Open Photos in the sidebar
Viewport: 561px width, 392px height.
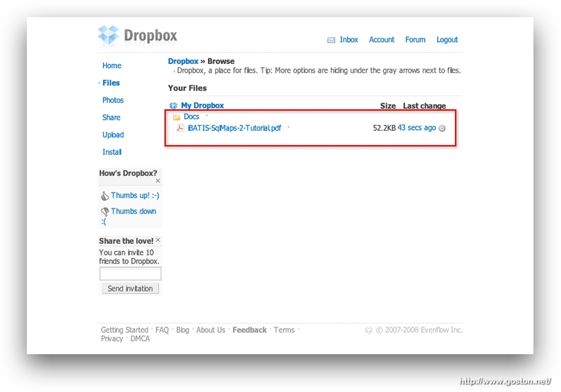(113, 100)
